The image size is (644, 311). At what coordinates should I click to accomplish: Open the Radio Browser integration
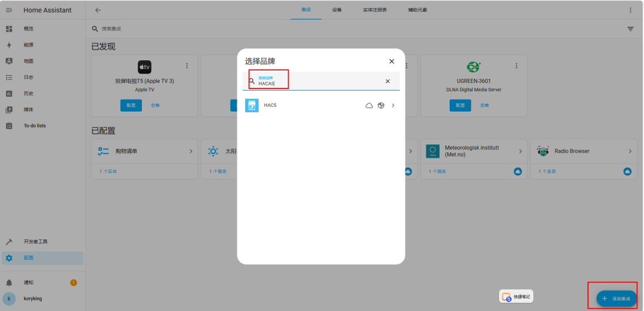584,151
